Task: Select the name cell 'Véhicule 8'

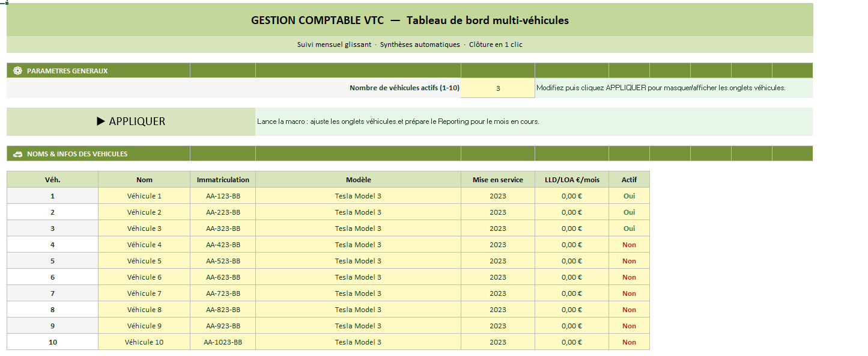Action: [x=144, y=310]
